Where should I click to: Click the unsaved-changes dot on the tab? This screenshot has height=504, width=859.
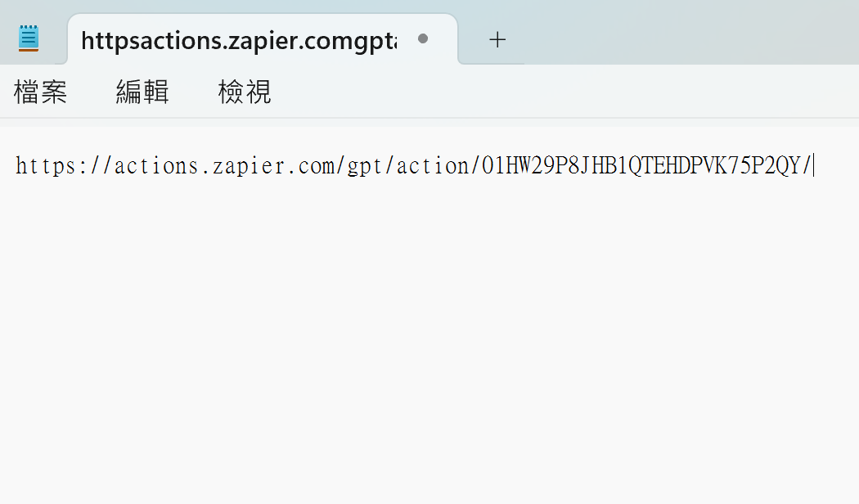(x=422, y=38)
